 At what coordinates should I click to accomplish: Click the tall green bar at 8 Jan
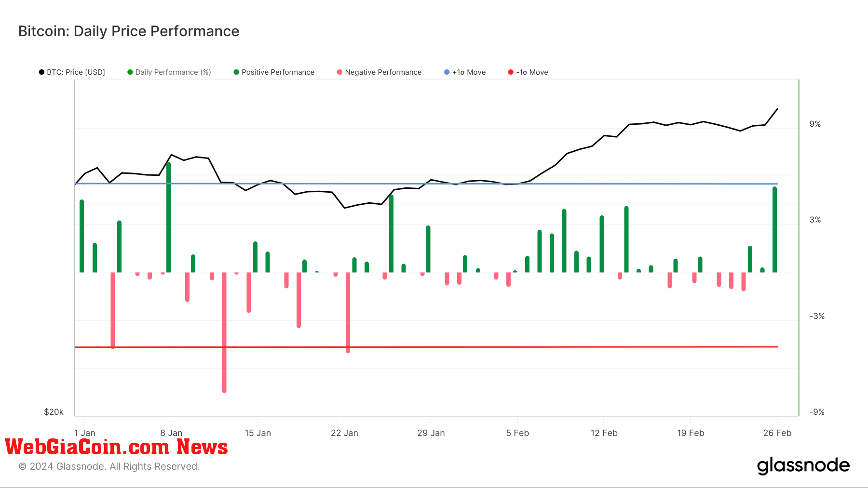pos(169,217)
